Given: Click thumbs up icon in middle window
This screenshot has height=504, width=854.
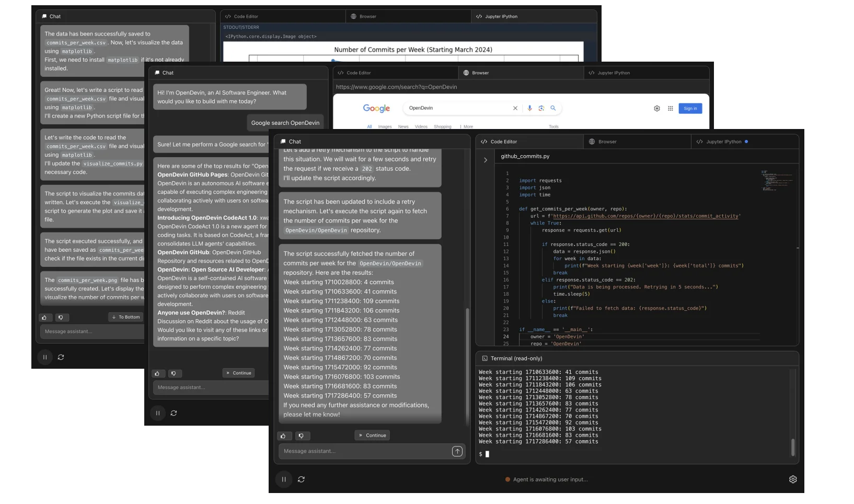Looking at the screenshot, I should (x=157, y=373).
